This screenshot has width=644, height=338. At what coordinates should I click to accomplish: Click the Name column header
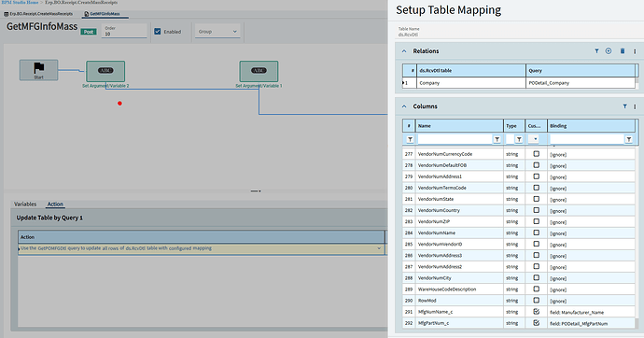459,126
